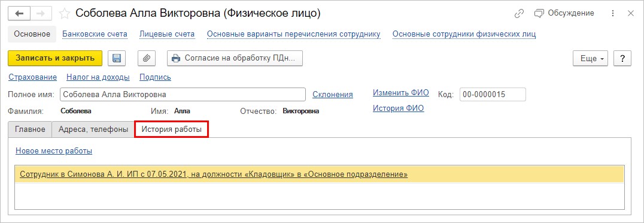Click the forward arrow navigation button
This screenshot has width=644, height=223.
coord(41,13)
